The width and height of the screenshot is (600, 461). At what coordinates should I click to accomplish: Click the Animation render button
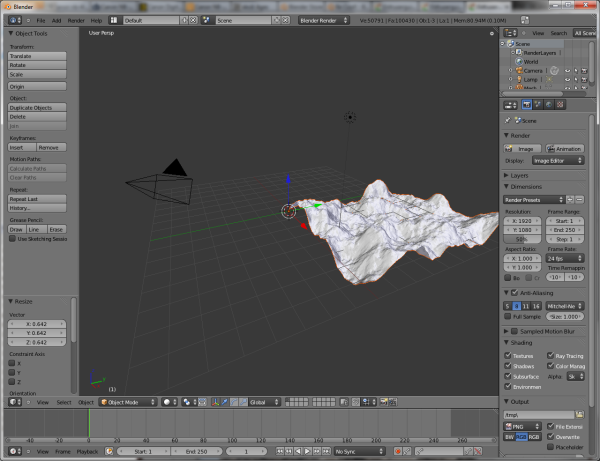tap(565, 148)
